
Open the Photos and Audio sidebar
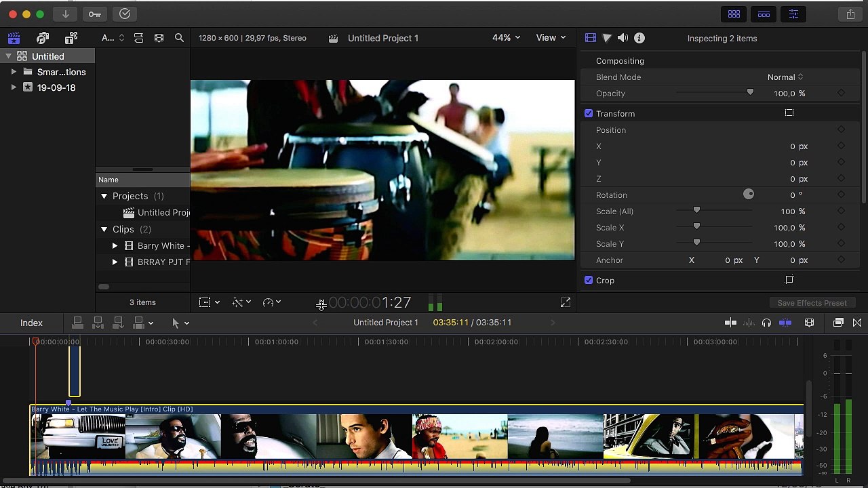click(43, 39)
